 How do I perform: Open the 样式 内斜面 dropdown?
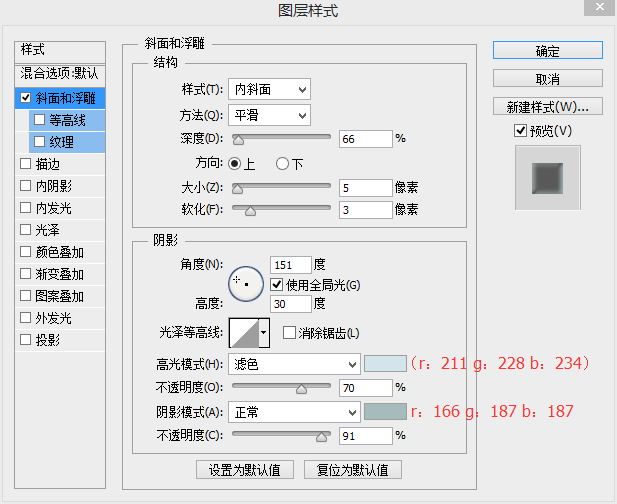pos(269,90)
